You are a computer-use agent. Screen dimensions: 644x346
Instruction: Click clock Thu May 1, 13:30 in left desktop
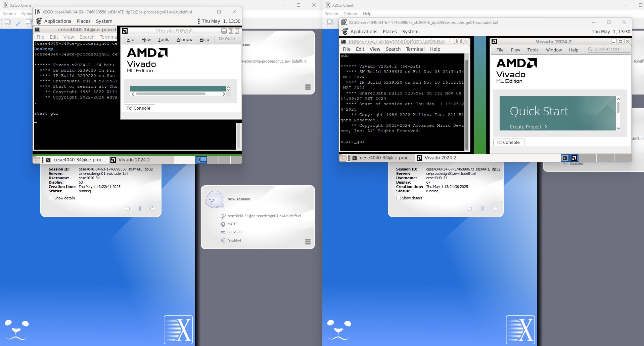pos(221,21)
